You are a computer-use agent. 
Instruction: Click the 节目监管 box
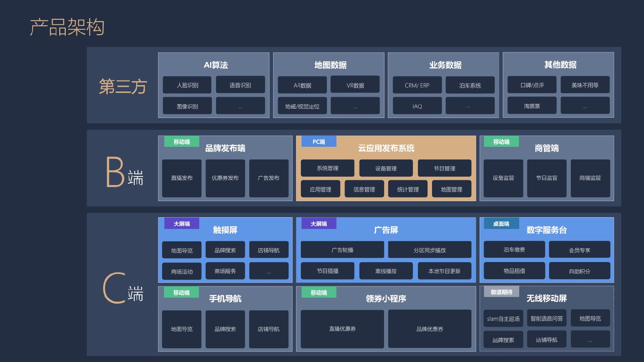pos(547,178)
